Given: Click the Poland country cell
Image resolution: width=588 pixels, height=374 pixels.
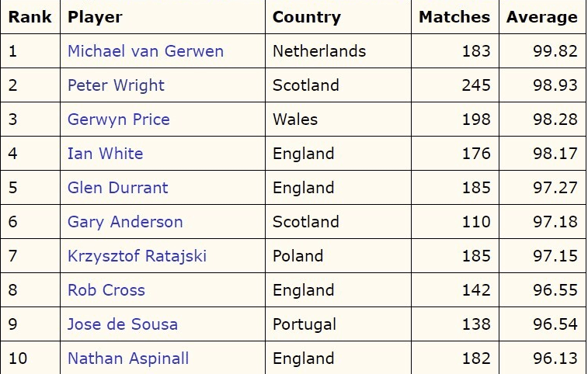Looking at the screenshot, I should point(297,256).
